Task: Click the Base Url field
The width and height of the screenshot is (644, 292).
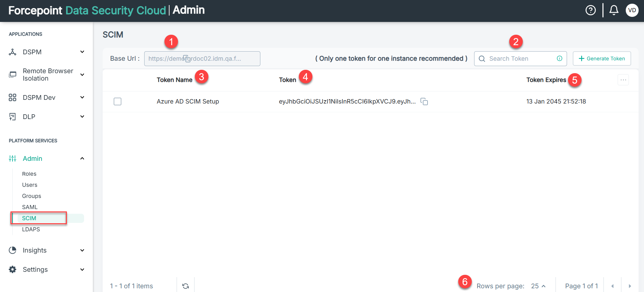Action: pyautogui.click(x=202, y=59)
